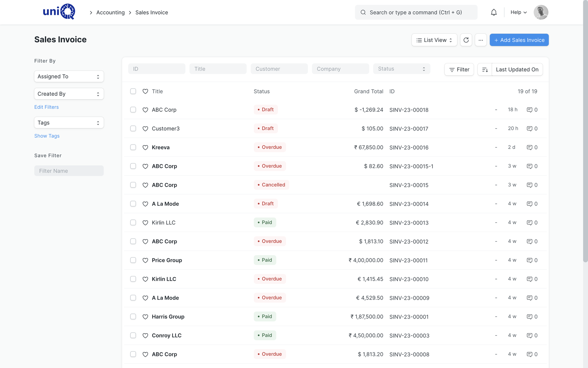Select checkbox for Customer3 invoice
The width and height of the screenshot is (588, 368).
point(133,128)
